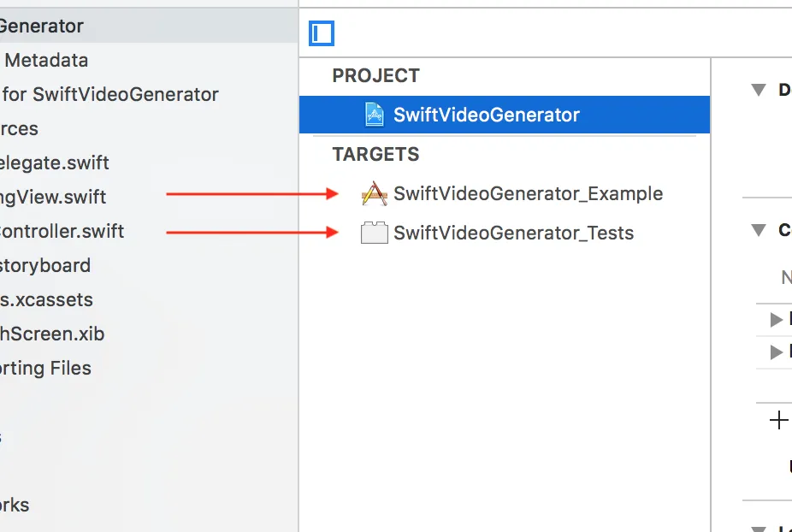The image size is (792, 532).
Task: Click the plus button below the table
Action: (x=778, y=420)
